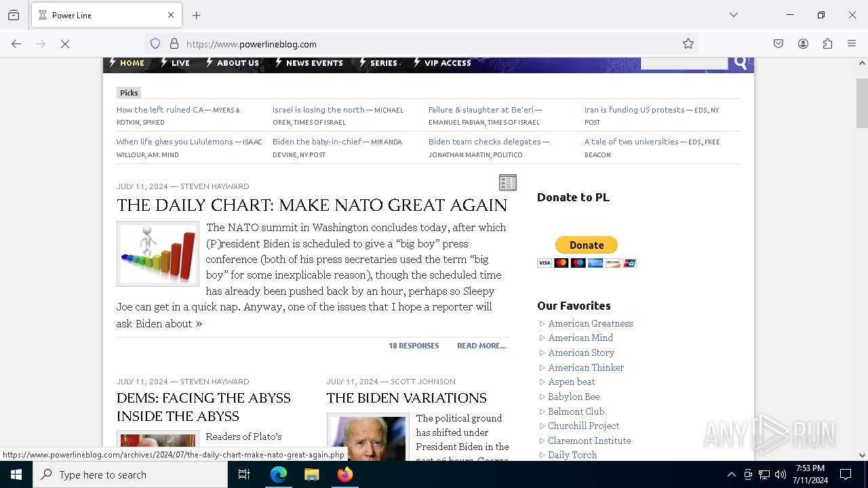Viewport: 868px width, 488px height.
Task: Open the bar chart article thumbnail
Action: (158, 254)
